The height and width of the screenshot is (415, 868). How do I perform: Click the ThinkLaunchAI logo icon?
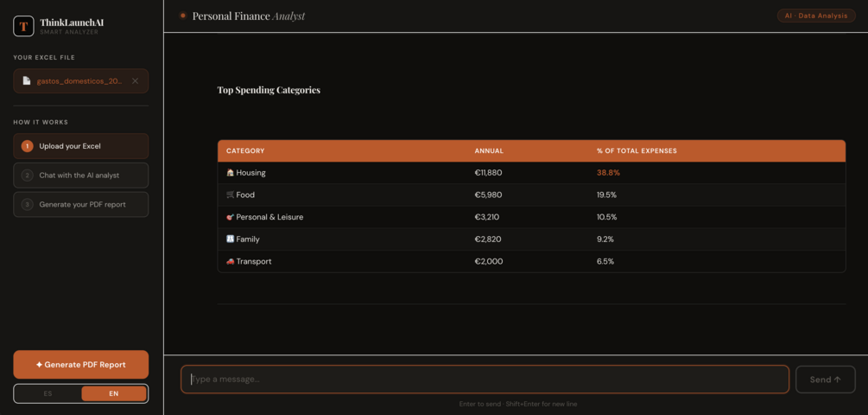tap(24, 26)
